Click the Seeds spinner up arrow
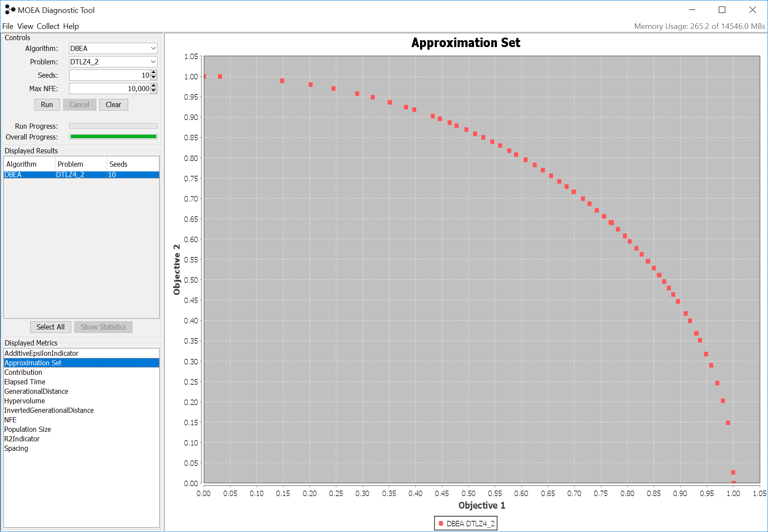Screen dimensions: 768x532 [153, 73]
